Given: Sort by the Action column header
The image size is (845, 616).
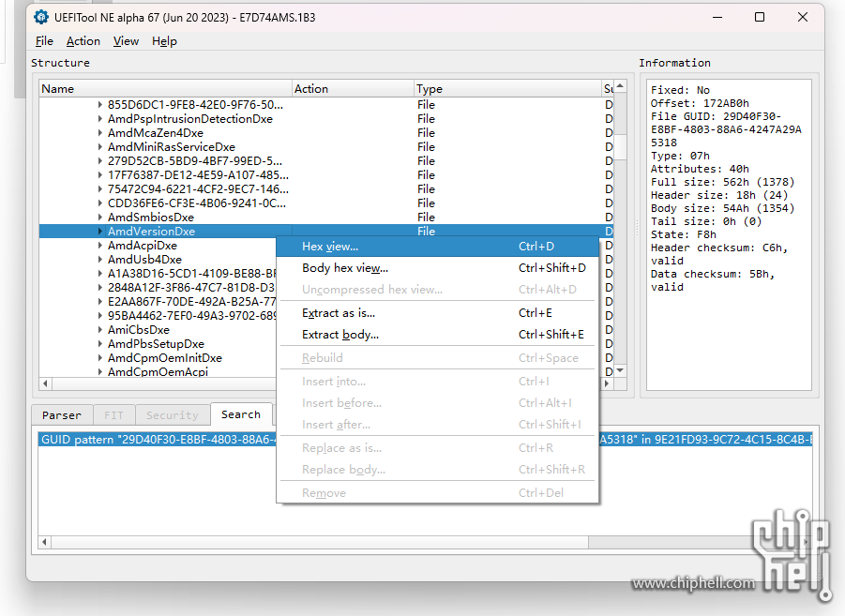Looking at the screenshot, I should (353, 88).
